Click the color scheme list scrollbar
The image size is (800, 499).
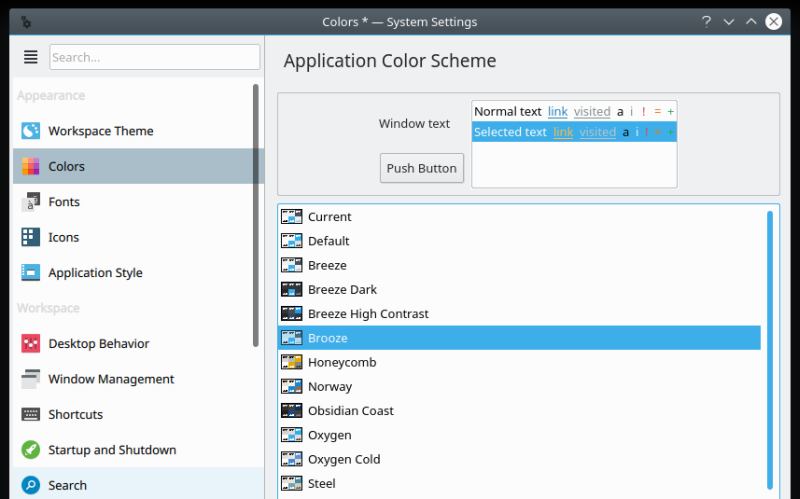(x=769, y=340)
